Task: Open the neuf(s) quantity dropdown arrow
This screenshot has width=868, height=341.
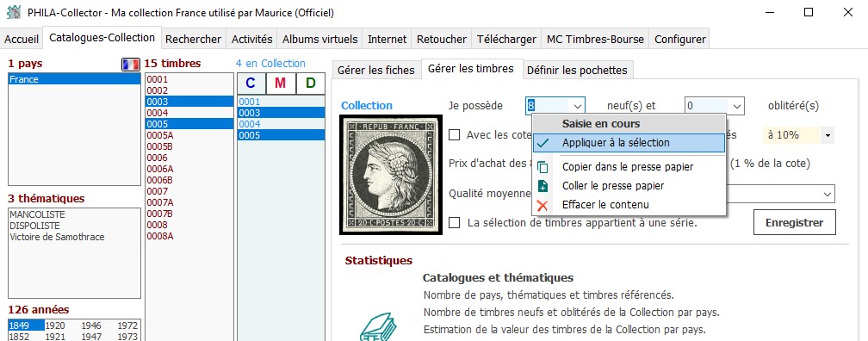Action: (577, 106)
